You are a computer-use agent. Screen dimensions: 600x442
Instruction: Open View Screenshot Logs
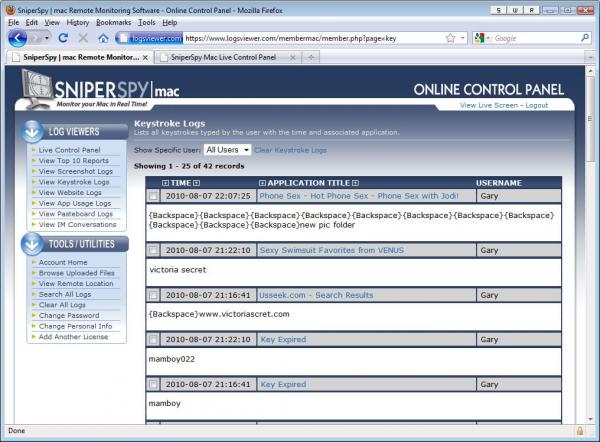(x=75, y=171)
